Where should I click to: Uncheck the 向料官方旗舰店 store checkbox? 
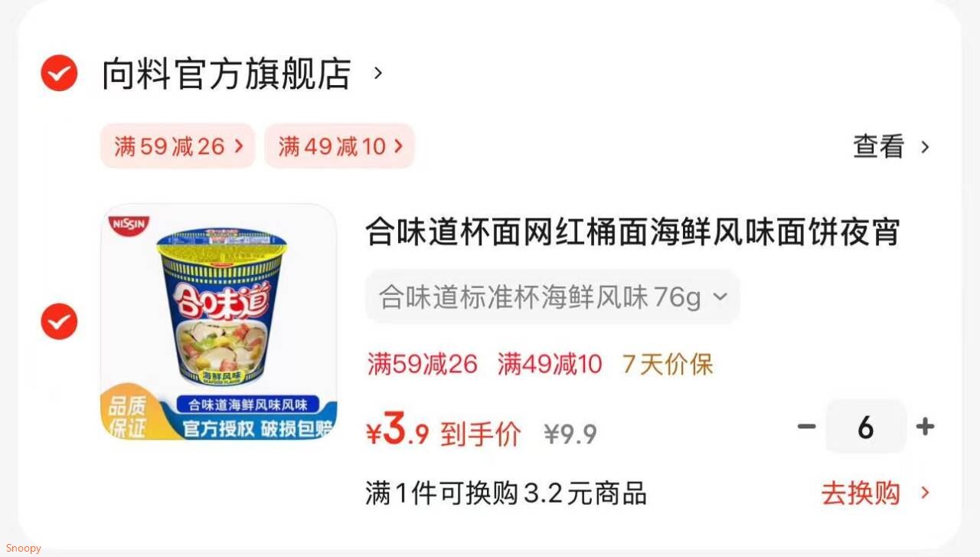59,74
